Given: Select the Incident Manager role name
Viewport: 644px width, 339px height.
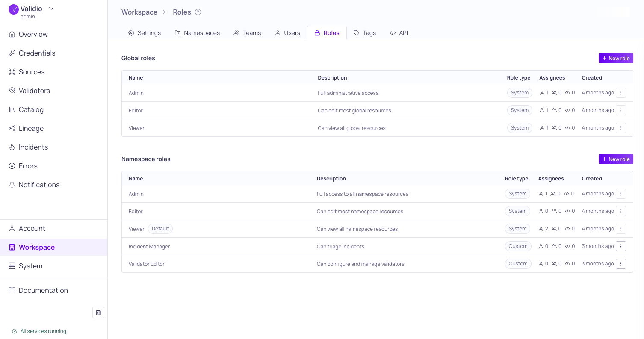Looking at the screenshot, I should 149,247.
